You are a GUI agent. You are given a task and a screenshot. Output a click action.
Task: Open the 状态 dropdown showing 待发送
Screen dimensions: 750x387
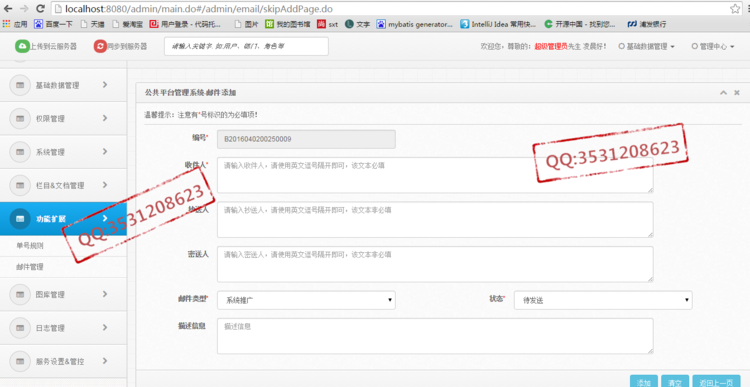(x=603, y=300)
